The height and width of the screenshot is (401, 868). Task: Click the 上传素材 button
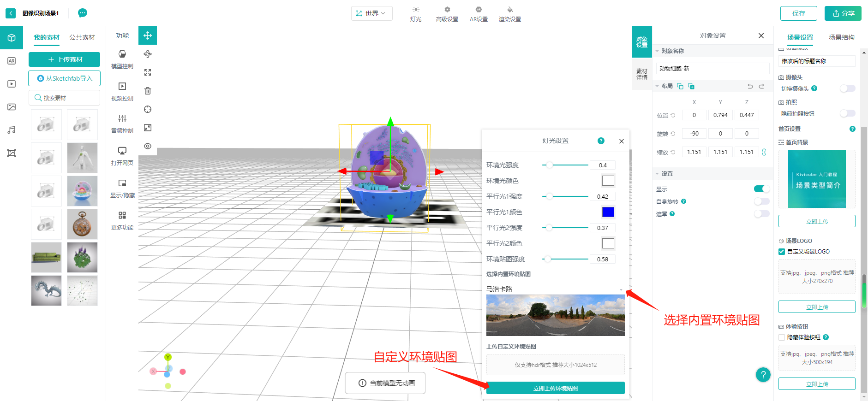point(65,59)
